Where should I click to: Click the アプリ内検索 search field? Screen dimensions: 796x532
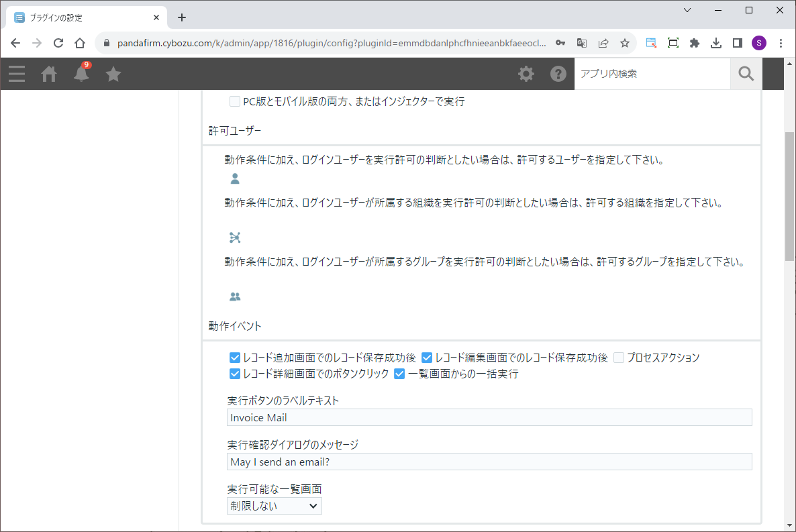pyautogui.click(x=651, y=74)
